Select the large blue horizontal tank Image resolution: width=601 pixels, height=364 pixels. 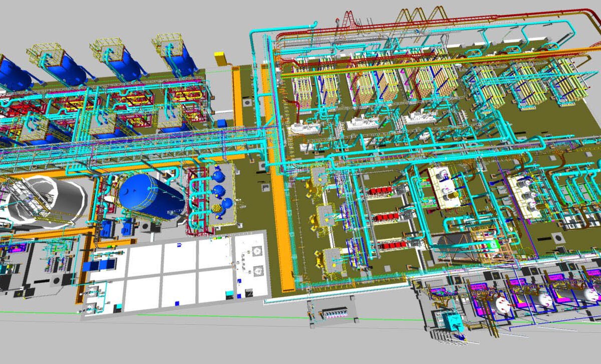[x=150, y=196]
